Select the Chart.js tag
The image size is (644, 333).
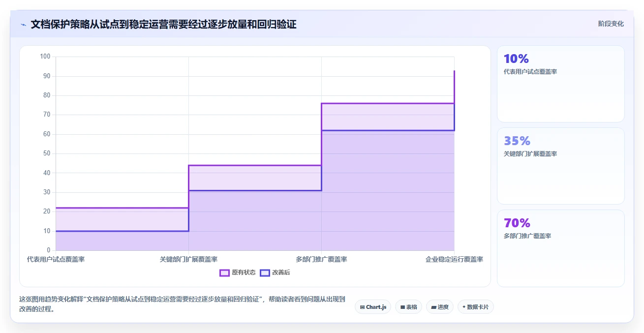click(373, 307)
